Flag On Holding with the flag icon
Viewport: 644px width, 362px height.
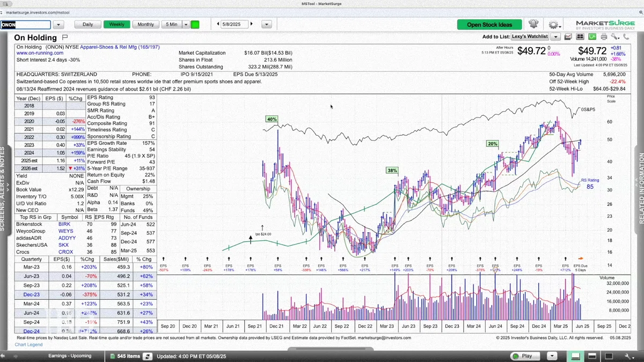click(x=65, y=38)
